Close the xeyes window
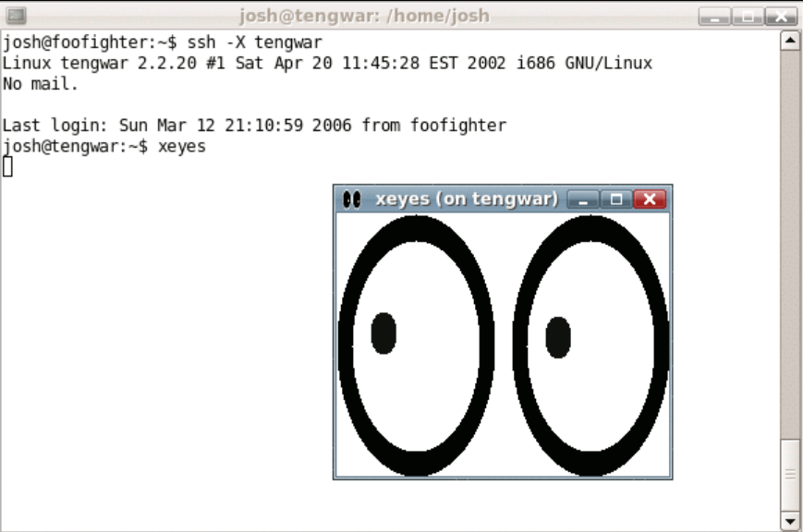 (650, 199)
